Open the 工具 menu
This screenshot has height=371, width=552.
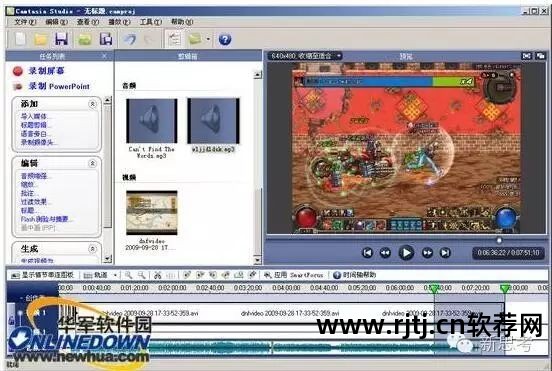pyautogui.click(x=151, y=22)
